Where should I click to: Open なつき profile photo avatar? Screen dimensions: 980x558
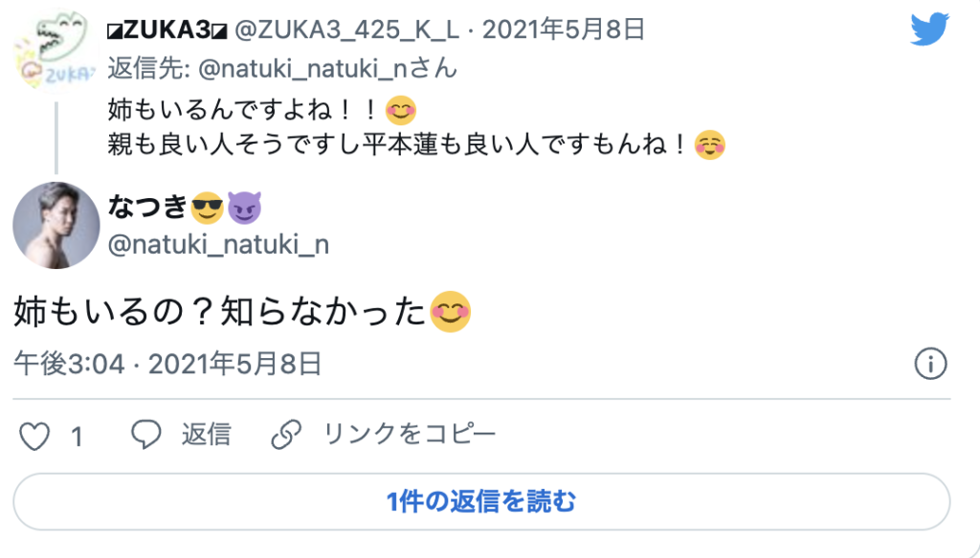(x=56, y=225)
